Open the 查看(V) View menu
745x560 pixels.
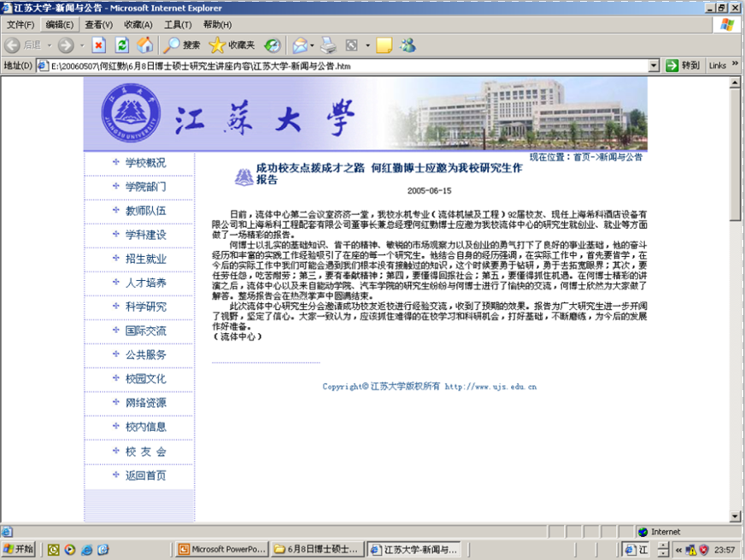point(98,25)
